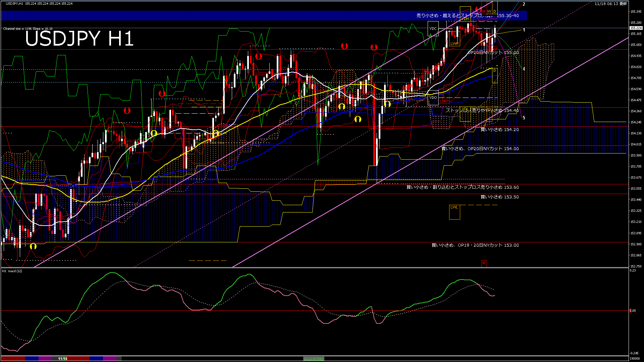Click the small red M marker at chart bottom
Screen dimensions: 644x362
pyautogui.click(x=484, y=263)
